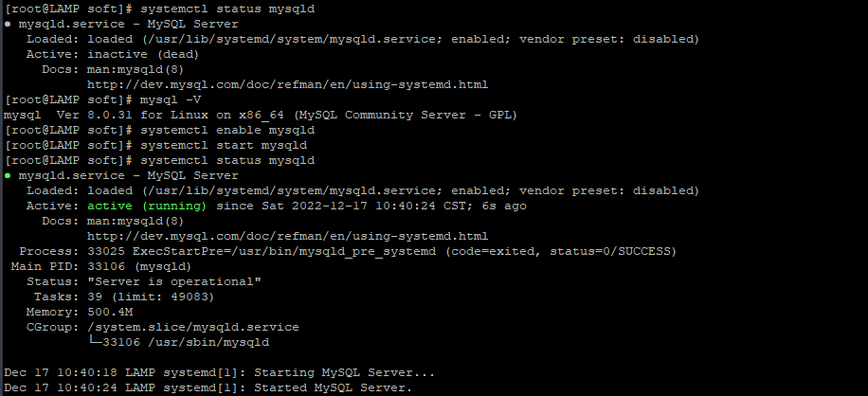Click the white status dot before first mysqld.service
The height and width of the screenshot is (396, 868).
point(9,24)
